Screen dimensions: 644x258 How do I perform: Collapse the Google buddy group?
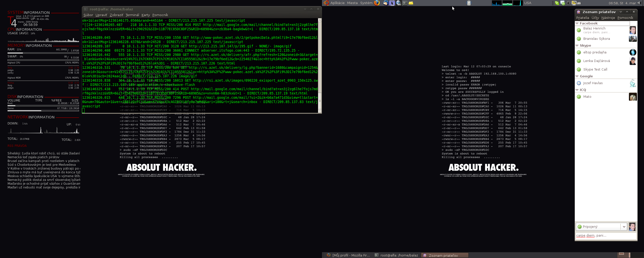pyautogui.click(x=577, y=76)
